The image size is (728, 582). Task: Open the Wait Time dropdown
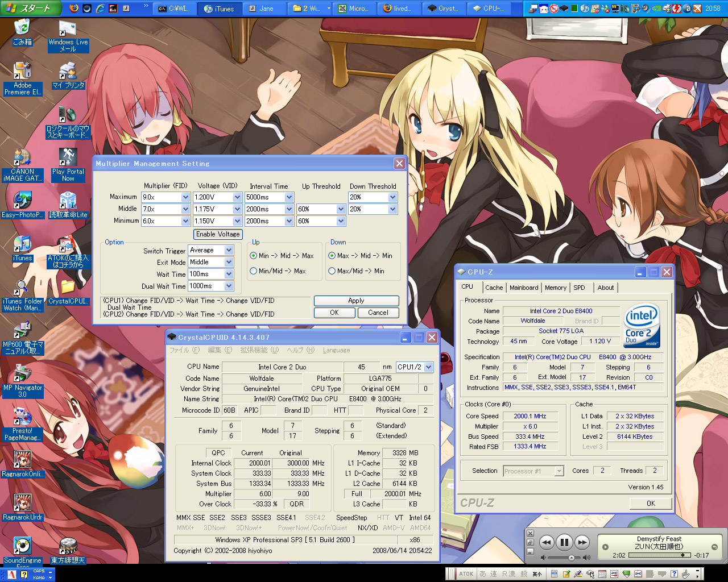229,274
